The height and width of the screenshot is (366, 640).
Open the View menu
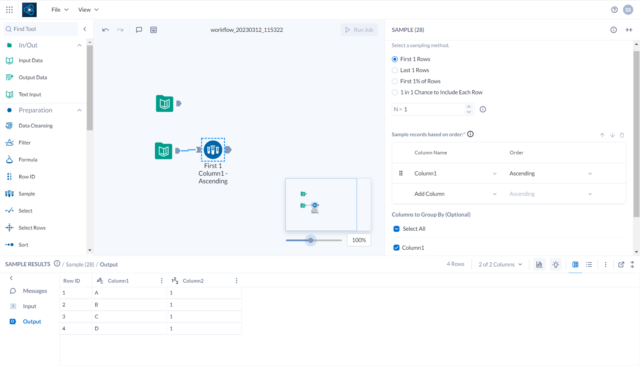coord(88,10)
